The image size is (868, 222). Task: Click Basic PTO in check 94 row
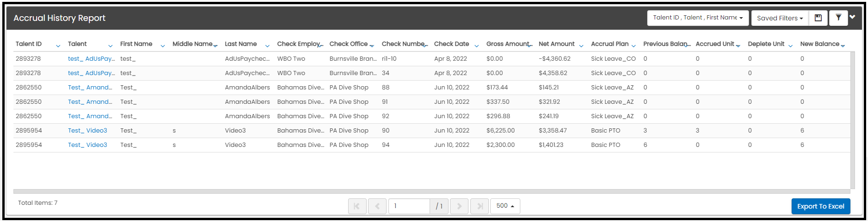tap(606, 145)
